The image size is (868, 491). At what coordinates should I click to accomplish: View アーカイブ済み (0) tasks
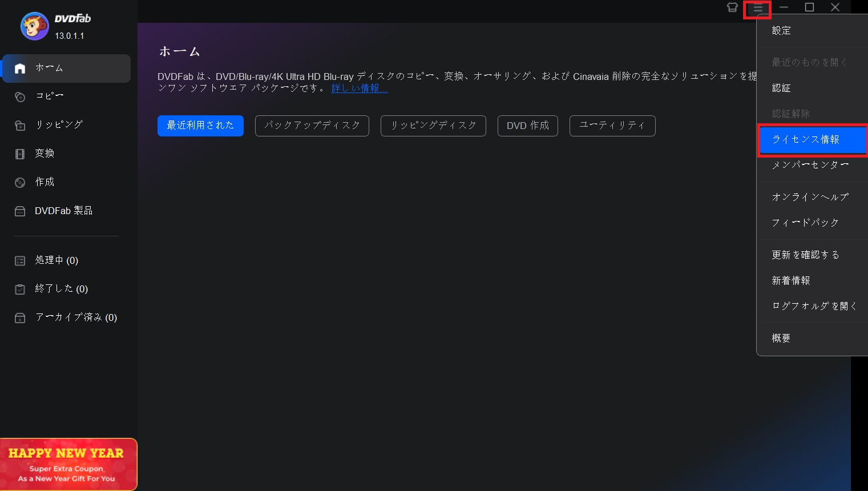(66, 318)
